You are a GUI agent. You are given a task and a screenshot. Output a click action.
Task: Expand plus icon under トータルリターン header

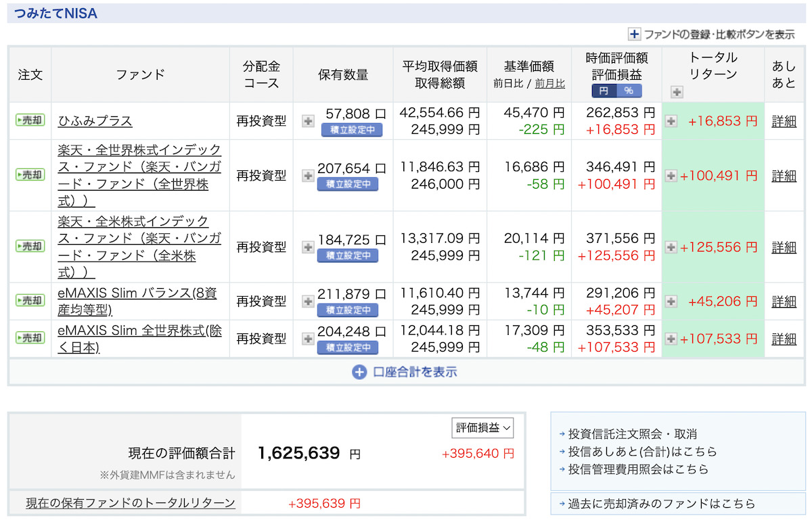coord(677,92)
